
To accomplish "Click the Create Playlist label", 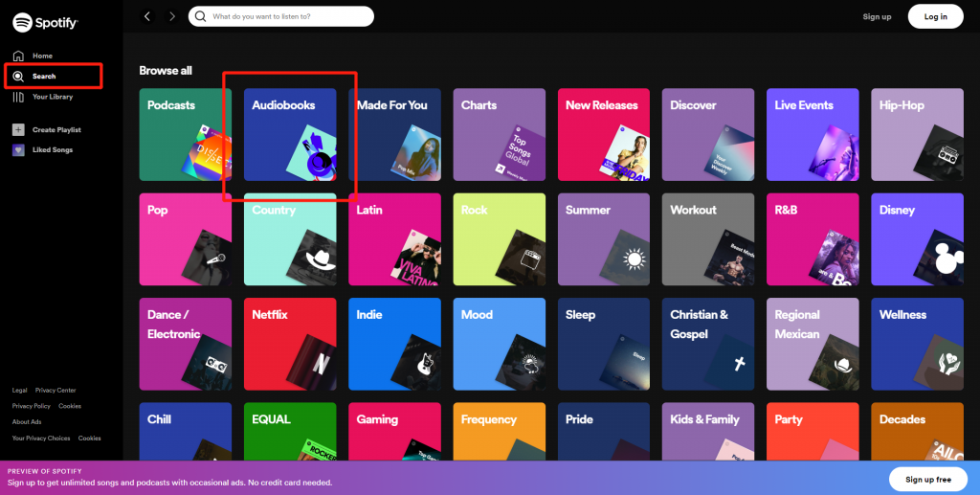I will (56, 130).
